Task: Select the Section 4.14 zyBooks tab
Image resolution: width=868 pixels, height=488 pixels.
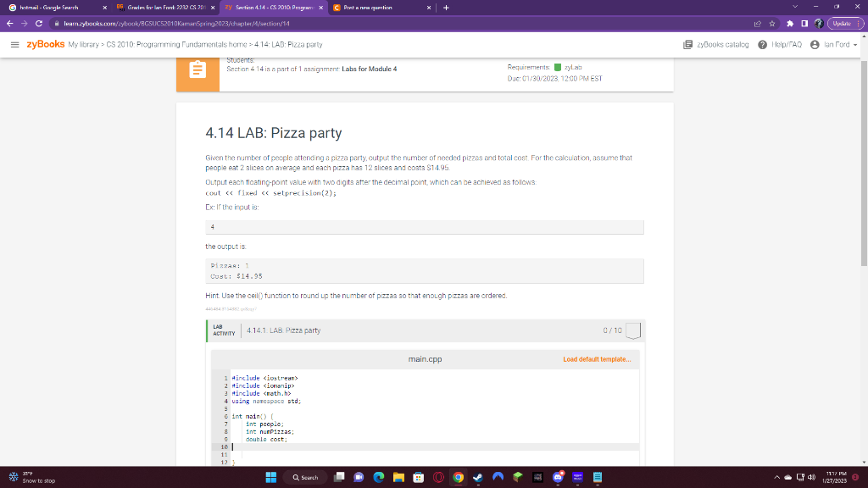Action: click(274, 8)
